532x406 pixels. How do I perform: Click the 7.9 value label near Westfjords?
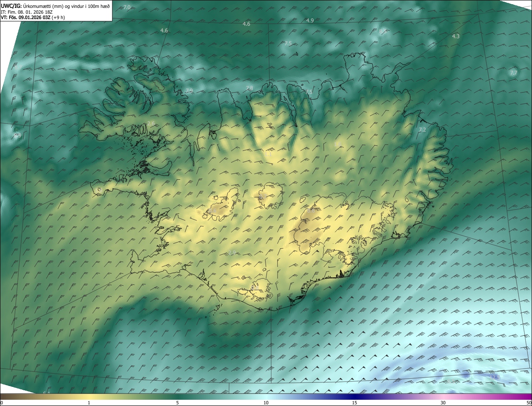tap(189, 90)
